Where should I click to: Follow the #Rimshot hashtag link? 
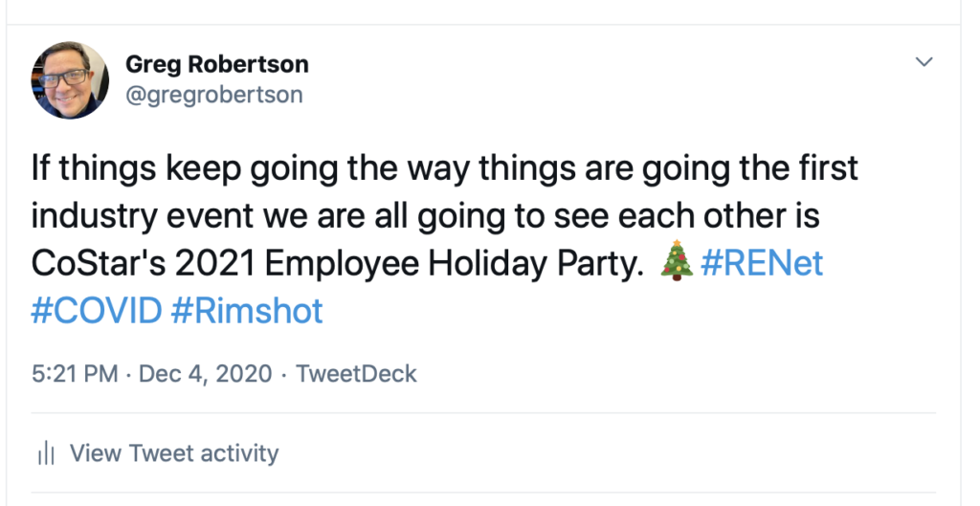click(x=247, y=311)
